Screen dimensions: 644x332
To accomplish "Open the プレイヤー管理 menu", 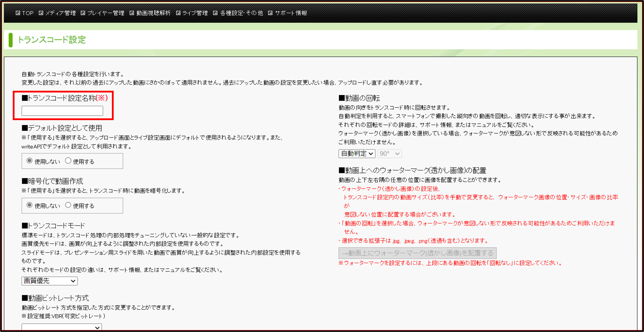I will coord(105,13).
